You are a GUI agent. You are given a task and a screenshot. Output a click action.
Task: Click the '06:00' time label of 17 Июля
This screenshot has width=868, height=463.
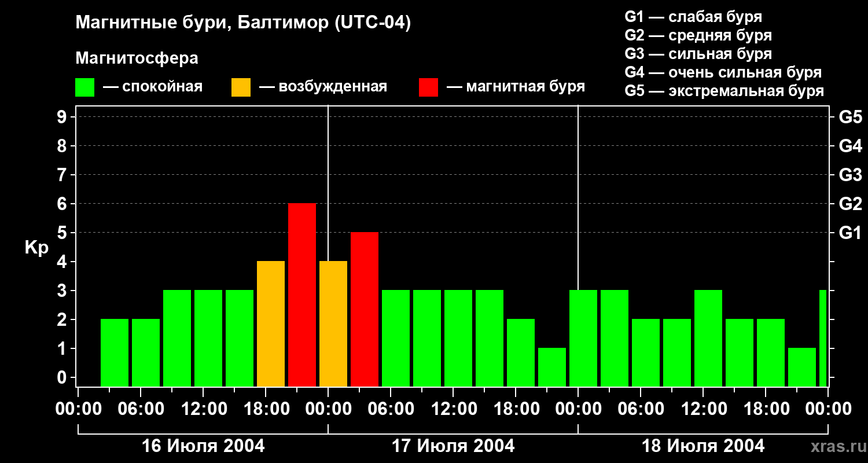(x=391, y=409)
